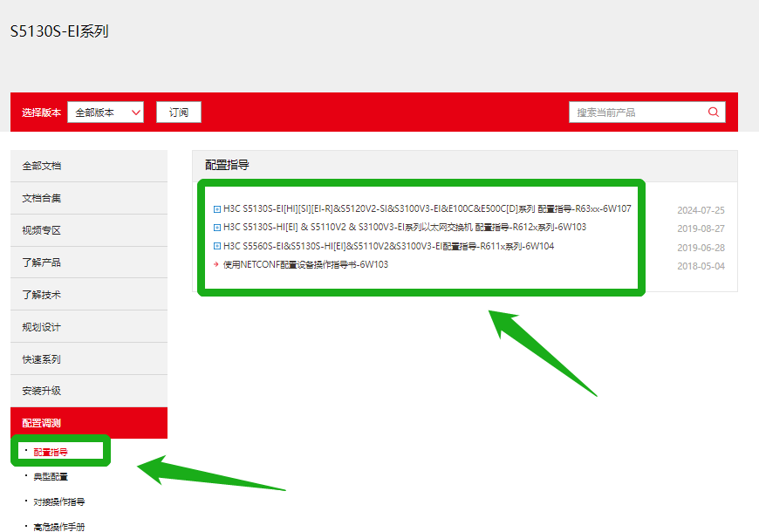Click the red arrow icon beside NETCONF guide

coord(216,264)
